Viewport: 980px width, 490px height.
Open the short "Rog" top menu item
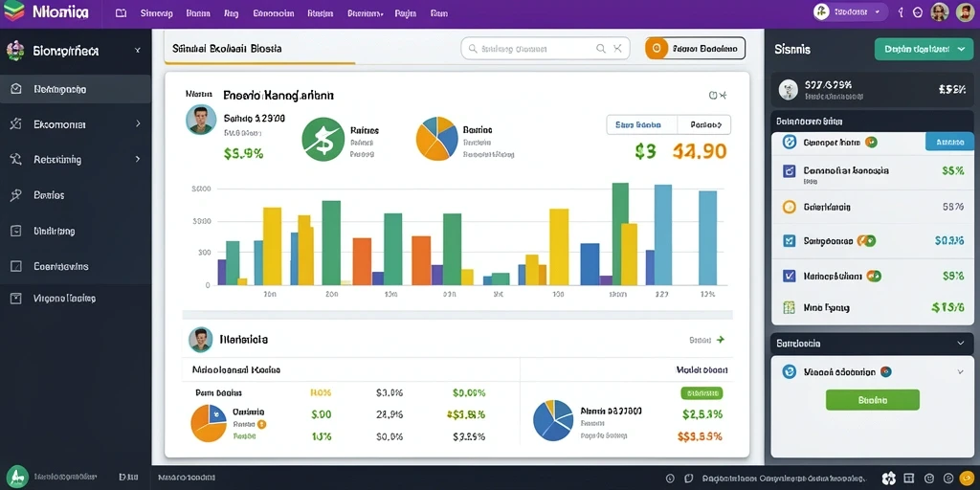[231, 12]
